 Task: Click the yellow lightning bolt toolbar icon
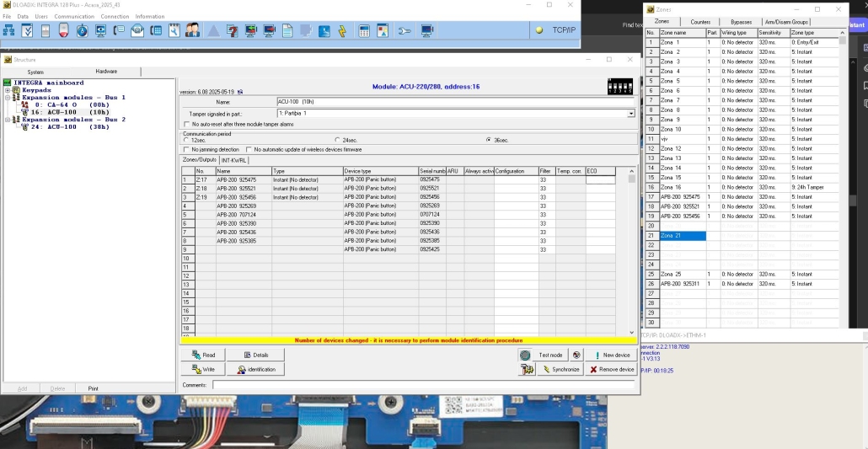pos(342,31)
